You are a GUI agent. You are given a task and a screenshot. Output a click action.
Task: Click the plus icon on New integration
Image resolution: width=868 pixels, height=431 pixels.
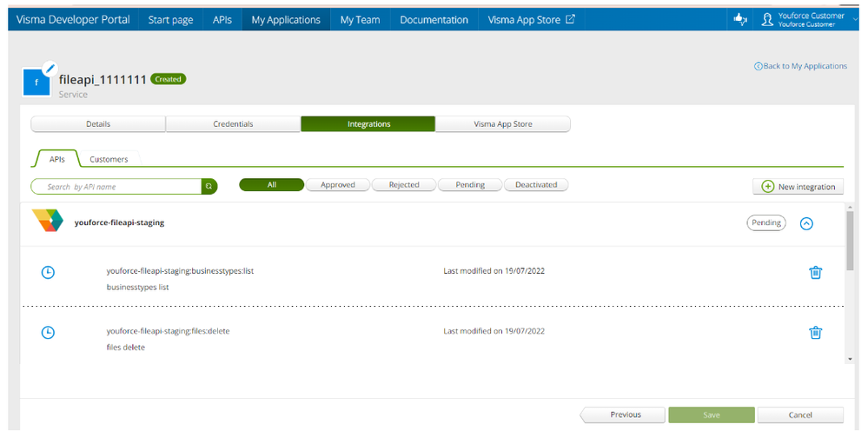pos(768,187)
